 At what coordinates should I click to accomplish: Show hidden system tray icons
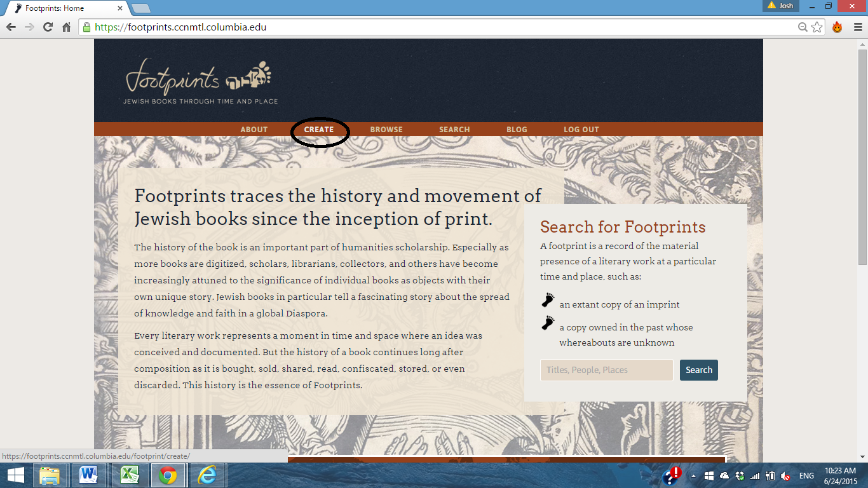[694, 476]
